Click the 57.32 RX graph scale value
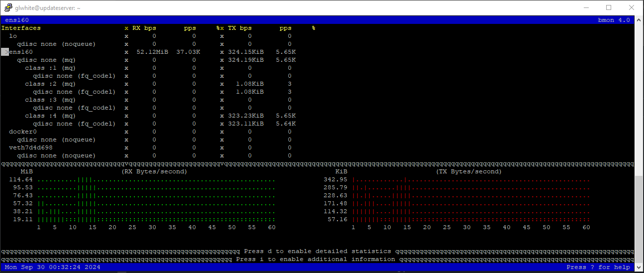644x273 pixels. (23, 203)
